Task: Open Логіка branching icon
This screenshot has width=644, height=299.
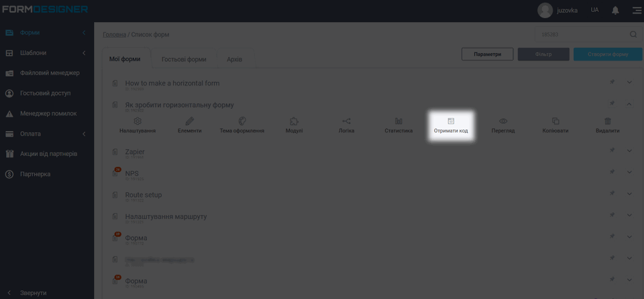Action: tap(346, 122)
